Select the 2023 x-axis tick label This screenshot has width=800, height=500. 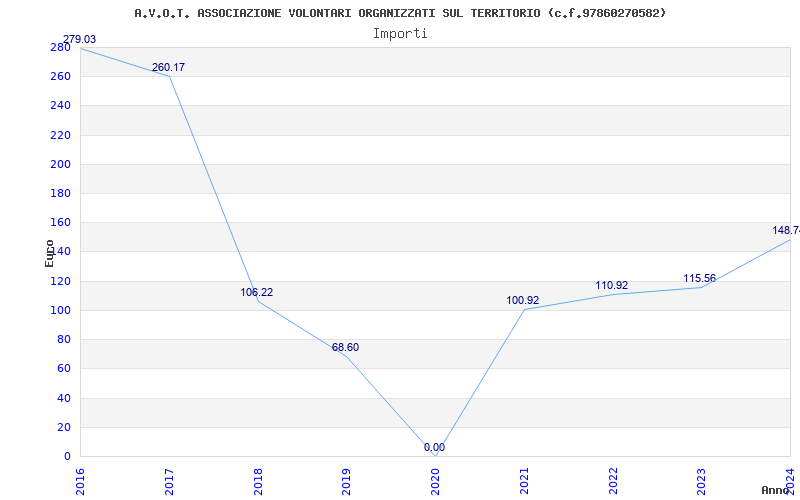point(702,482)
